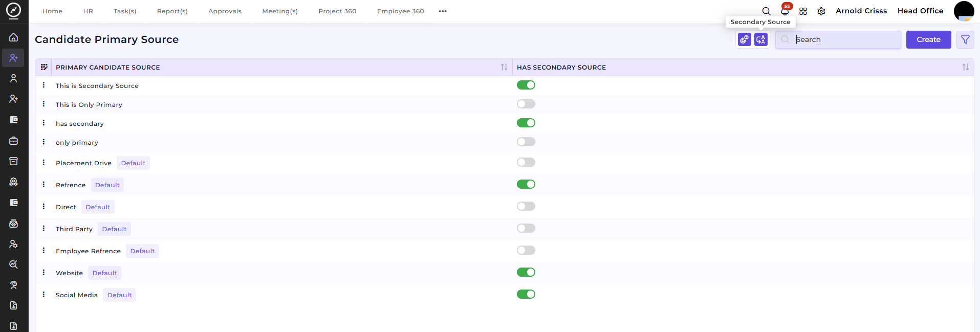Enable secondary source for Employee Refrence
980x332 pixels.
[526, 250]
